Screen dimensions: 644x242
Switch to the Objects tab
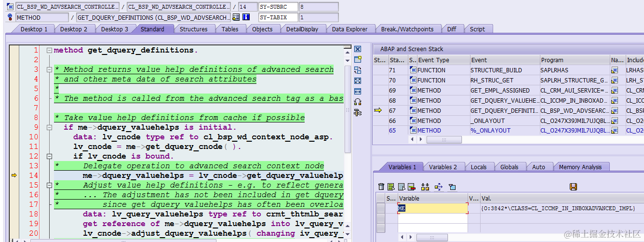[262, 29]
